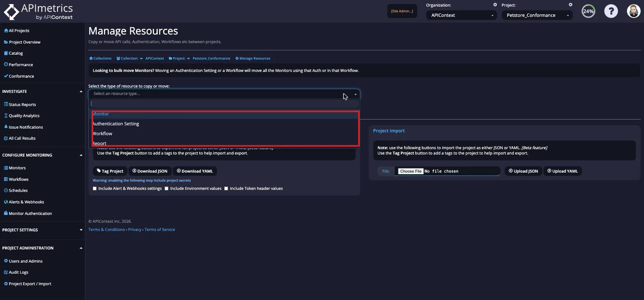
Task: Click the APImetrics logo
Action: (38, 12)
